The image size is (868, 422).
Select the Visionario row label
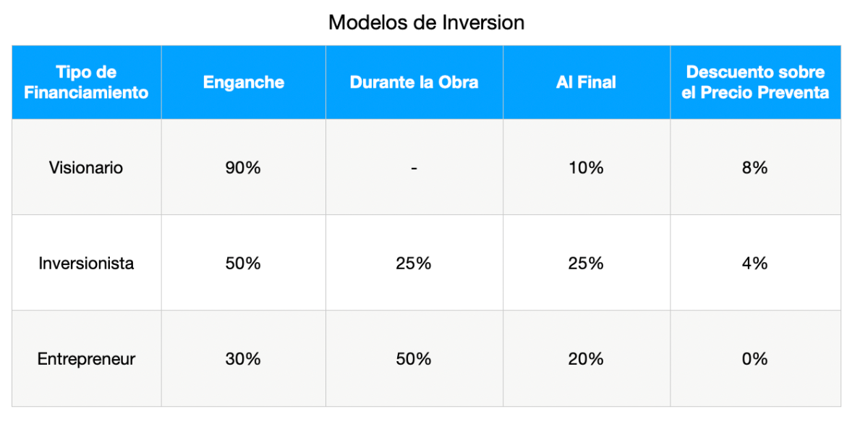tap(87, 167)
